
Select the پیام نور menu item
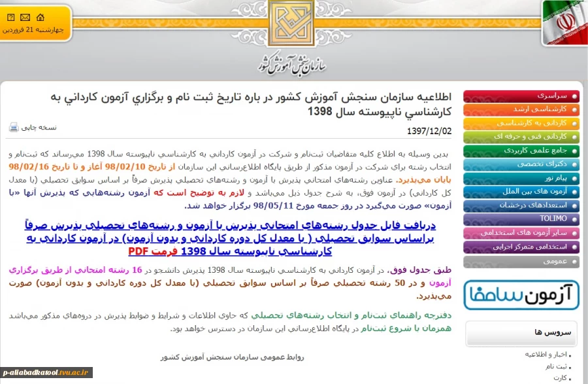(x=521, y=178)
